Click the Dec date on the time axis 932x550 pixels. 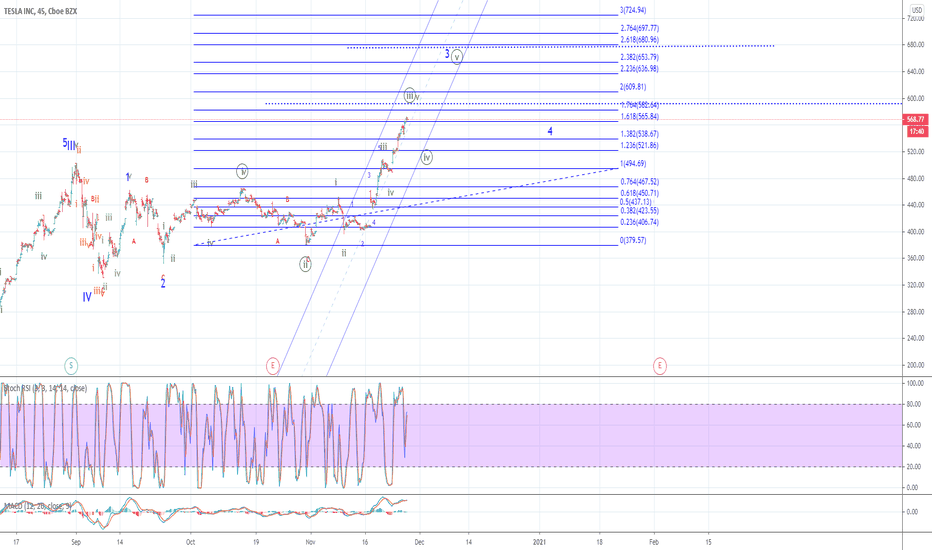[419, 542]
